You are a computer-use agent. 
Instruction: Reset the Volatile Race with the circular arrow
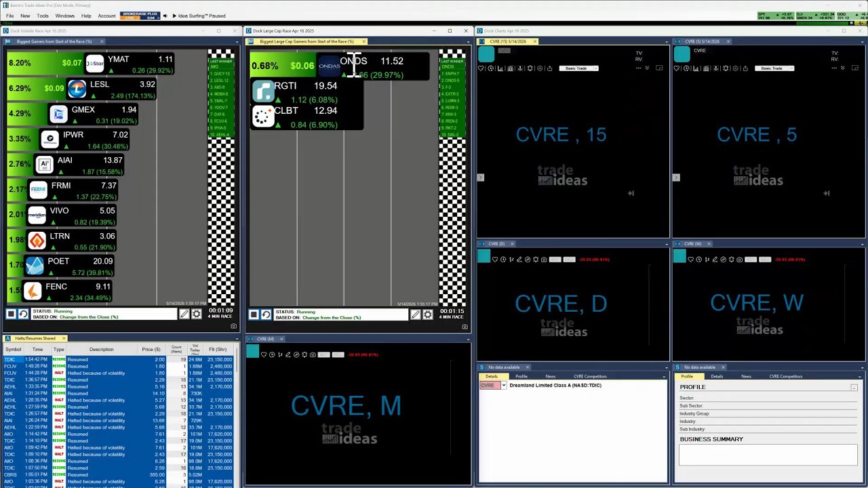[x=23, y=314]
